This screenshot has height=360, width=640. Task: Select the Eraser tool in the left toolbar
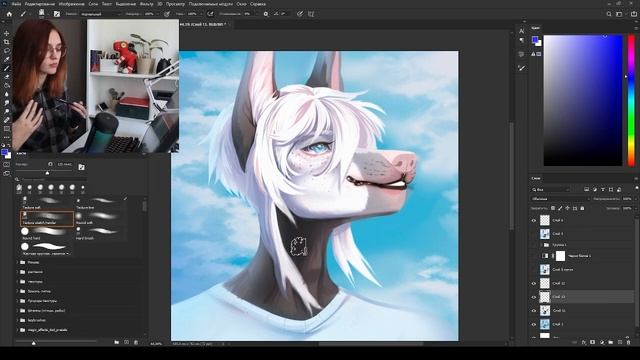[7, 77]
